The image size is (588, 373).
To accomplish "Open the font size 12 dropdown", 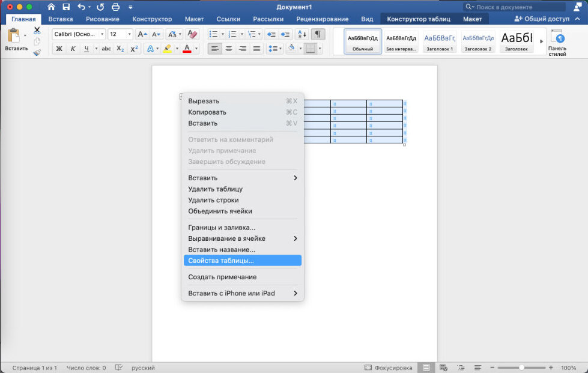I will 120,34.
